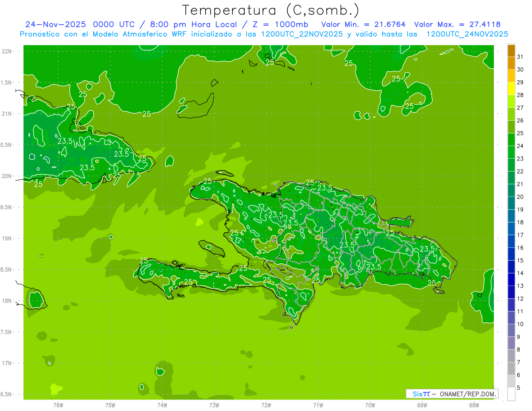The image size is (532, 411).
Task: Click the "72W" longitude axis label
Action: (x=266, y=405)
